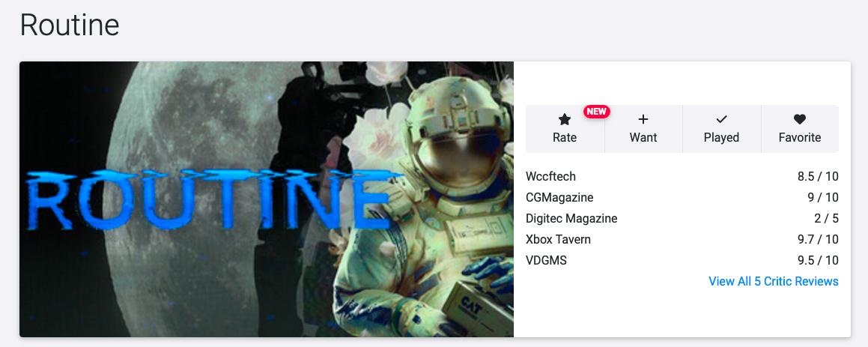The image size is (868, 347).
Task: Click the star icon above Rate
Action: [x=565, y=119]
